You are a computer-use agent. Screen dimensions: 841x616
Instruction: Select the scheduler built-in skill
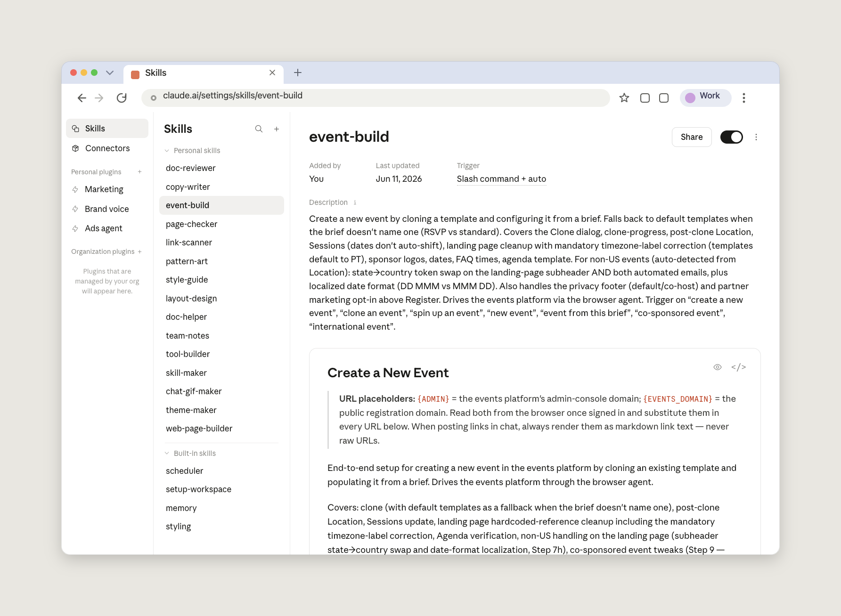(221, 471)
